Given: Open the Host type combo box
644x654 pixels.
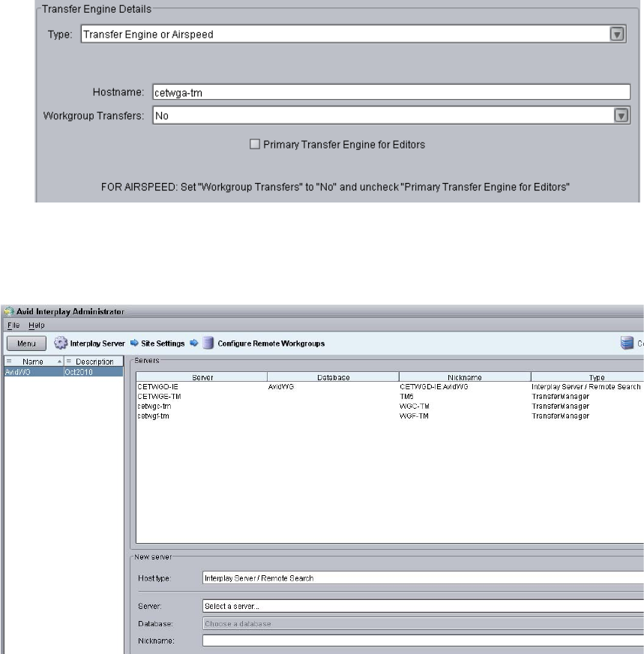Looking at the screenshot, I should click(x=423, y=578).
